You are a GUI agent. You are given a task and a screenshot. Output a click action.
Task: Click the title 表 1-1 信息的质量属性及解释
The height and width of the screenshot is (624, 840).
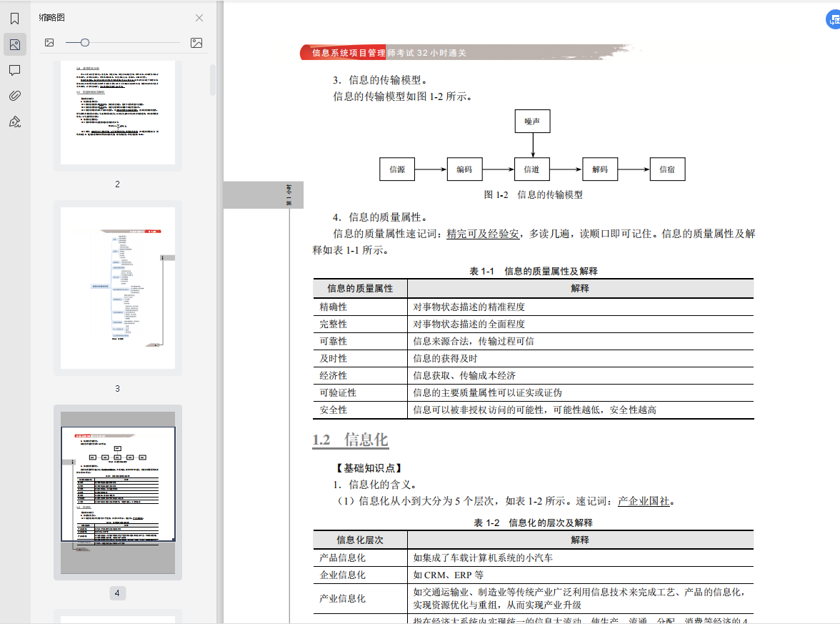[534, 272]
